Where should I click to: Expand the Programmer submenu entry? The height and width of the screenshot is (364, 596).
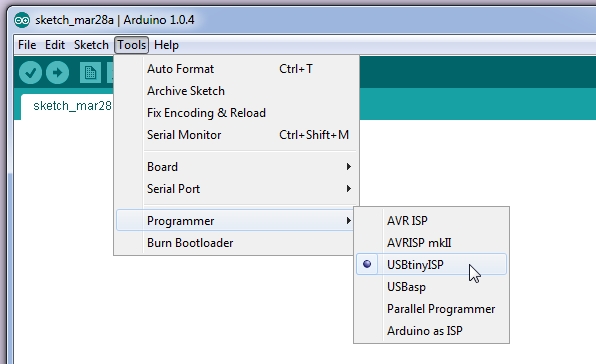[236, 220]
